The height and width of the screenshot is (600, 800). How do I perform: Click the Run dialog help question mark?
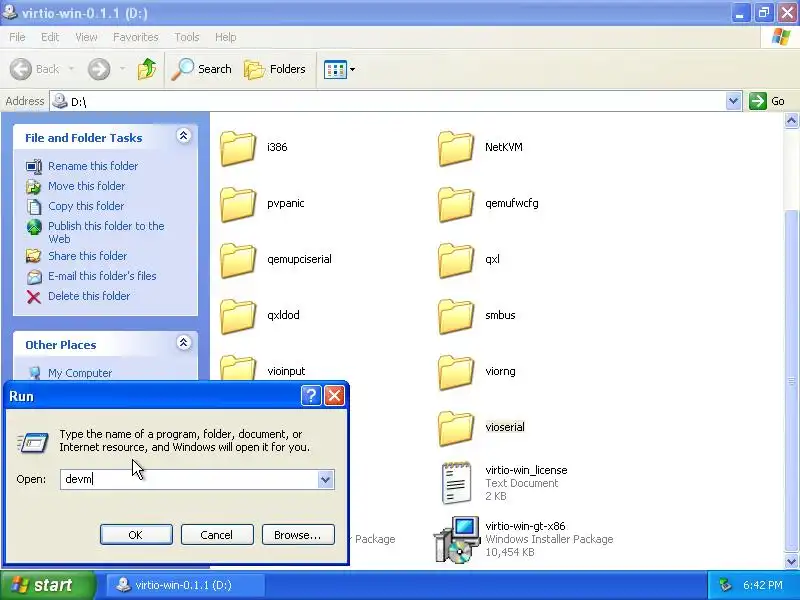(x=311, y=395)
